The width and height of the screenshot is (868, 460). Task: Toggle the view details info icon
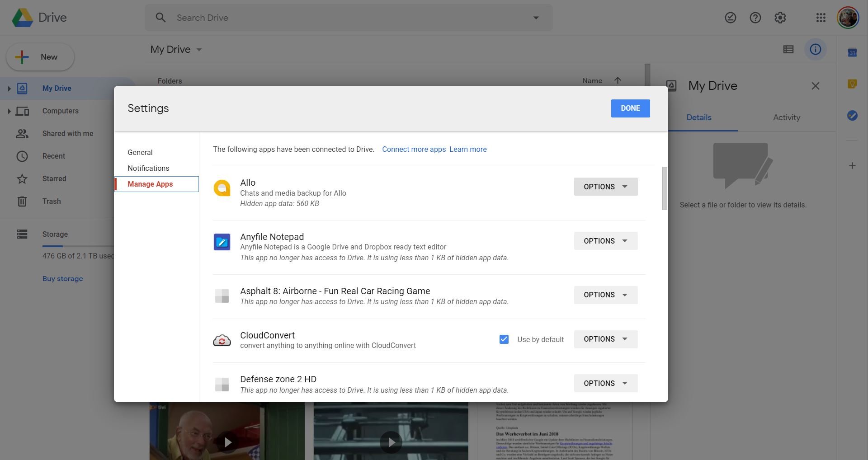pyautogui.click(x=815, y=49)
